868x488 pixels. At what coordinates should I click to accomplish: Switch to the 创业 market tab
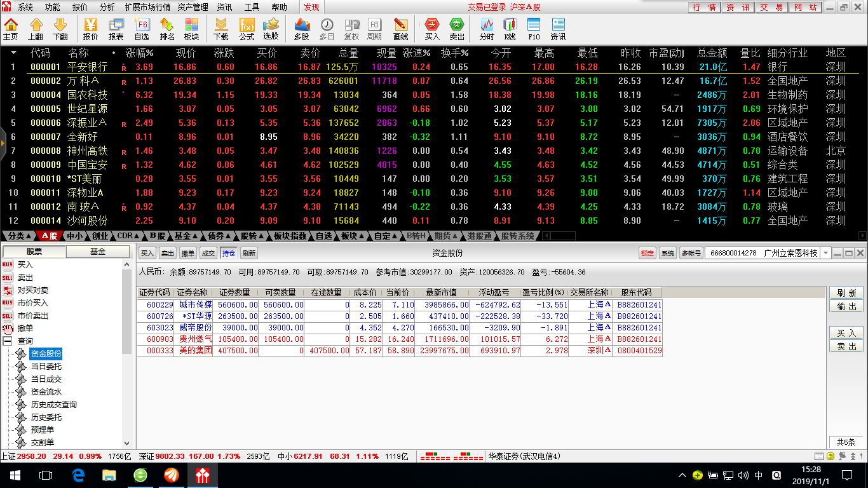point(100,236)
